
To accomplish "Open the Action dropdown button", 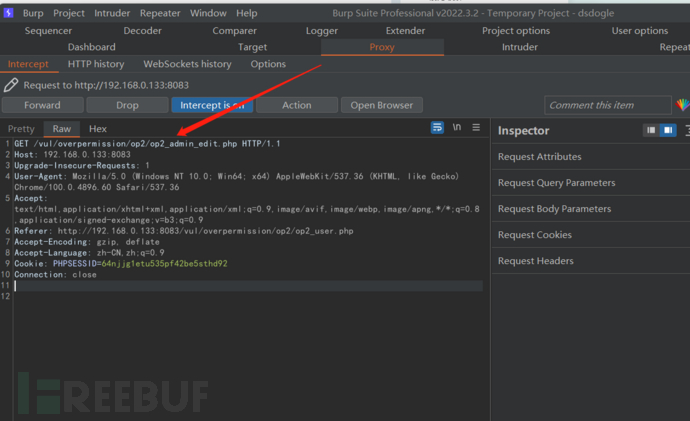I will click(297, 105).
